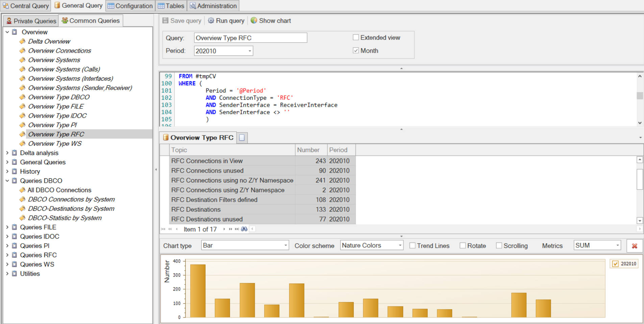Click the Run query gear icon
Screen dimensions: 644x324
click(x=211, y=21)
